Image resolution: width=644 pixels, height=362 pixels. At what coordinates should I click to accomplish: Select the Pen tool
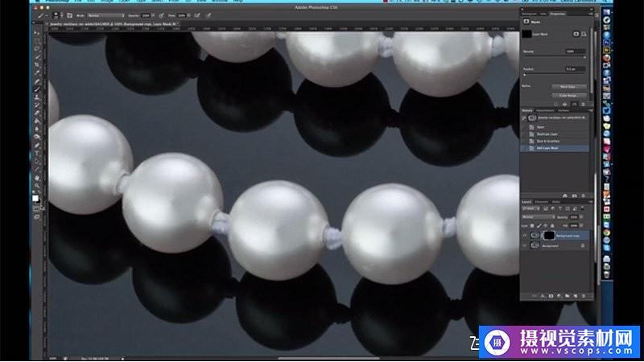click(37, 146)
